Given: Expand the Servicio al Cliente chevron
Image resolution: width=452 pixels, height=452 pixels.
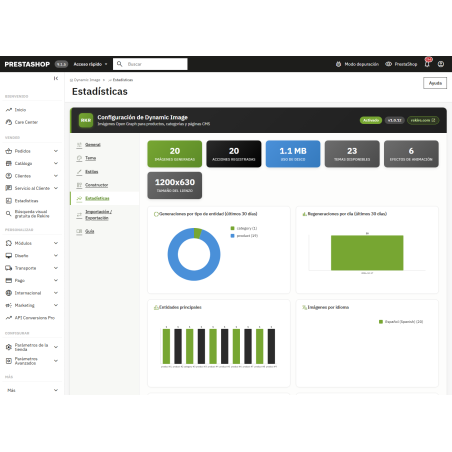Looking at the screenshot, I should pos(56,188).
